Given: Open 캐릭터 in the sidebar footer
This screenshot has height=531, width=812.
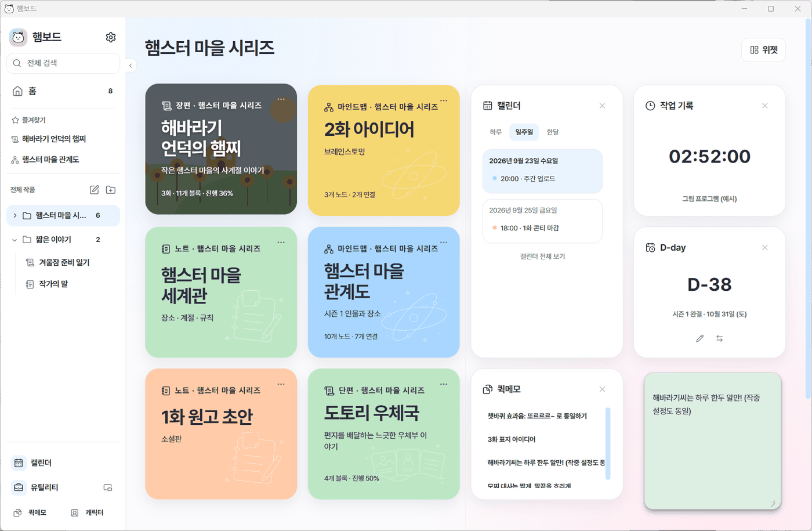Looking at the screenshot, I should (x=88, y=512).
